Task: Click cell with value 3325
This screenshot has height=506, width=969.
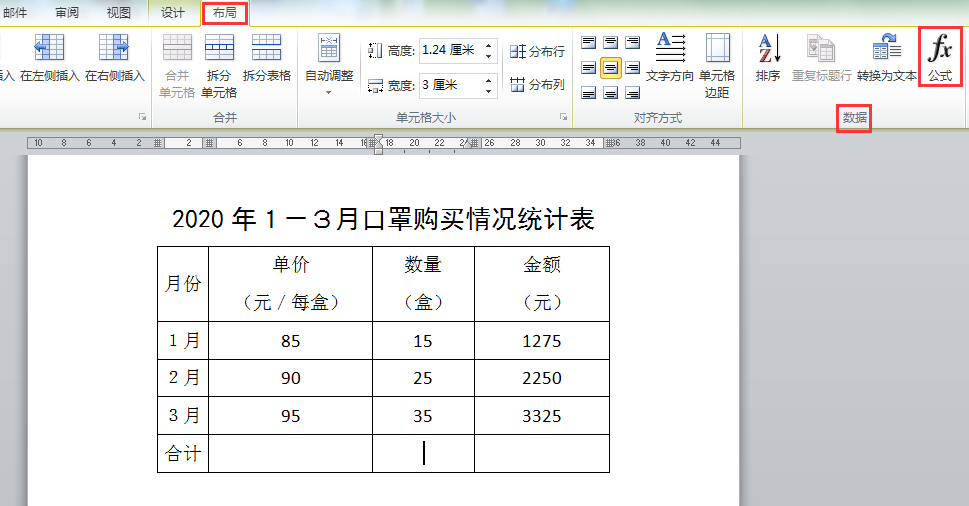Action: click(x=542, y=416)
